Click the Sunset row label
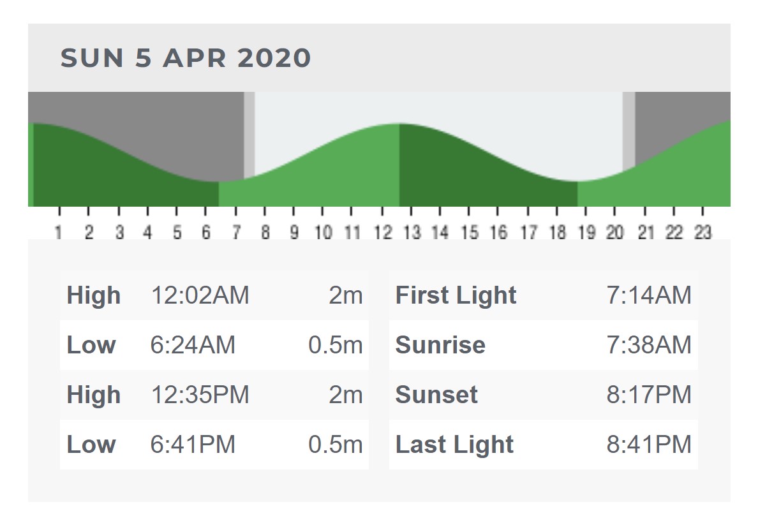Screen dimensions: 758x532 pyautogui.click(x=436, y=395)
